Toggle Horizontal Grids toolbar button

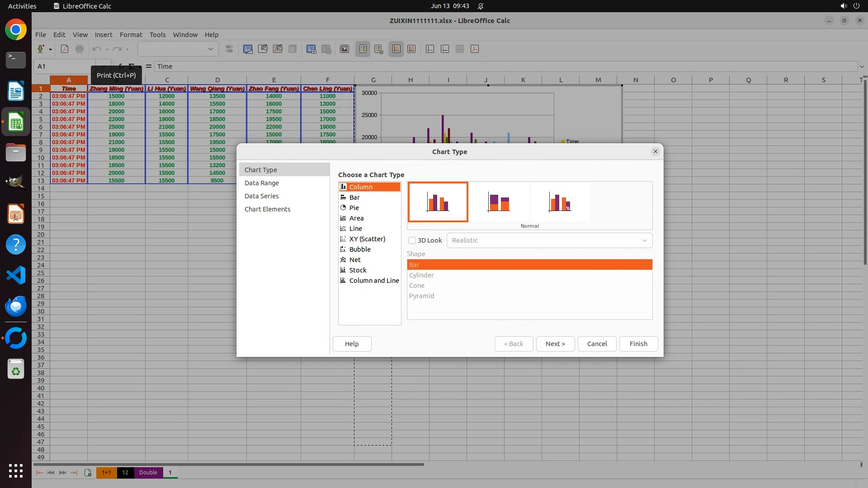(396, 49)
